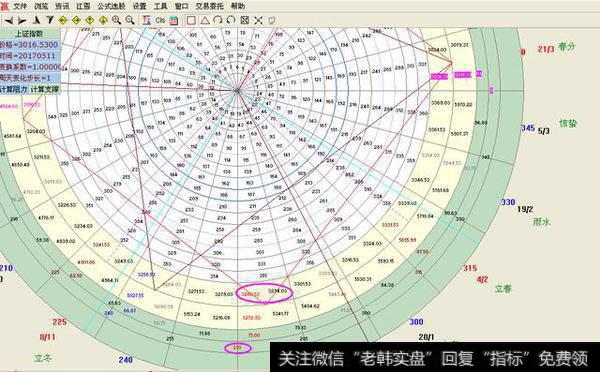Click the red application logo icon
Screen dimensions: 600x372
coord(4,6)
